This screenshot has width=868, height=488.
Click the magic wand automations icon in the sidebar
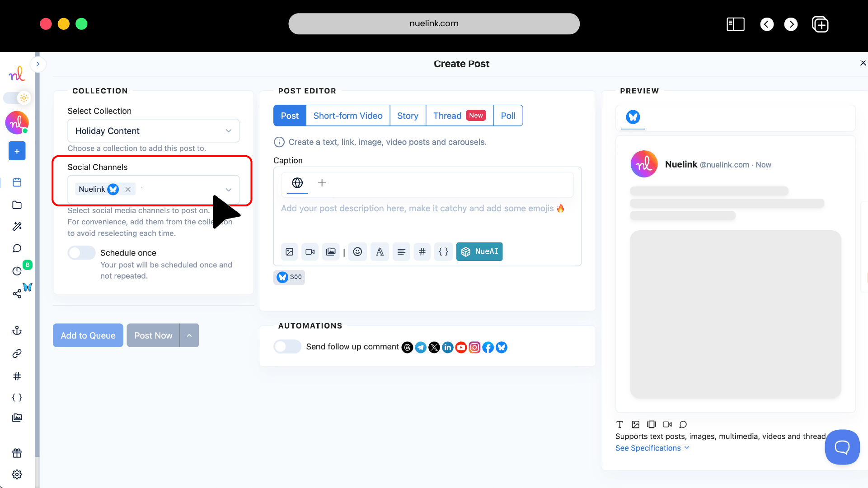click(x=17, y=226)
